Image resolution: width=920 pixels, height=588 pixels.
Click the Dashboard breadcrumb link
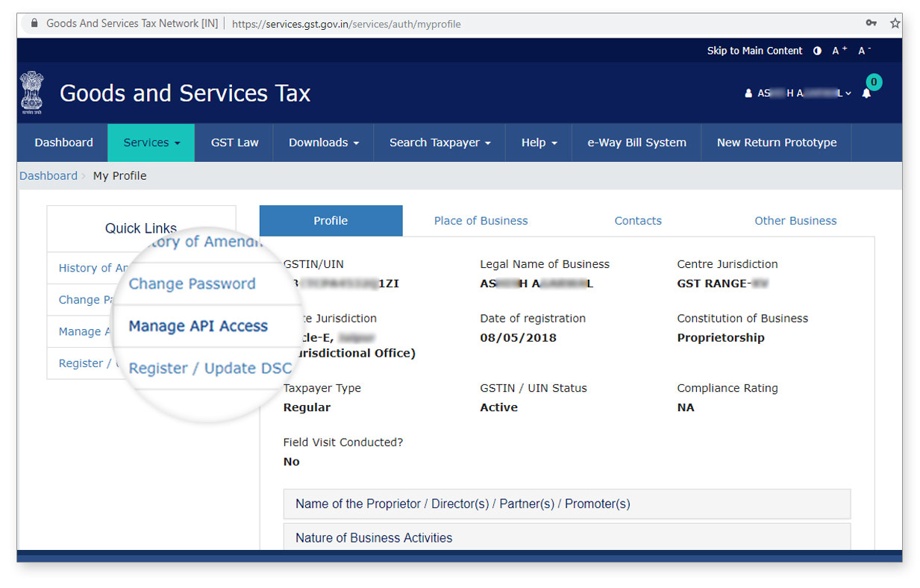(48, 176)
